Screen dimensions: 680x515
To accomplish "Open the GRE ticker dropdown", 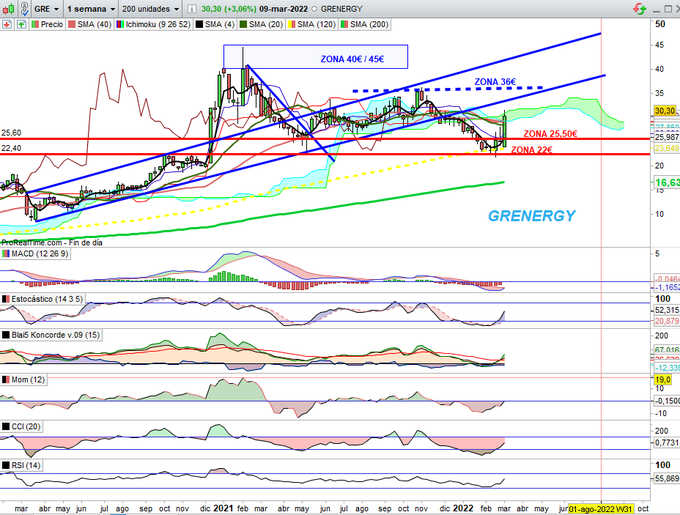I will [46, 9].
